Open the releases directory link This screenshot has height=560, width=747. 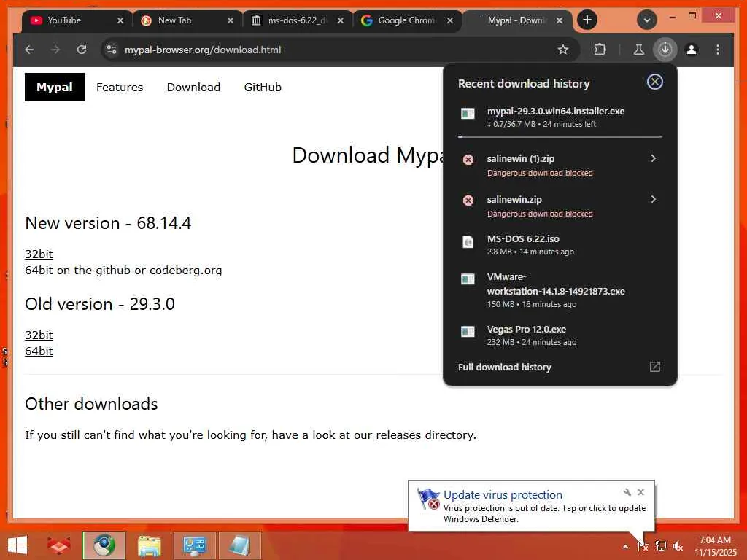[426, 435]
